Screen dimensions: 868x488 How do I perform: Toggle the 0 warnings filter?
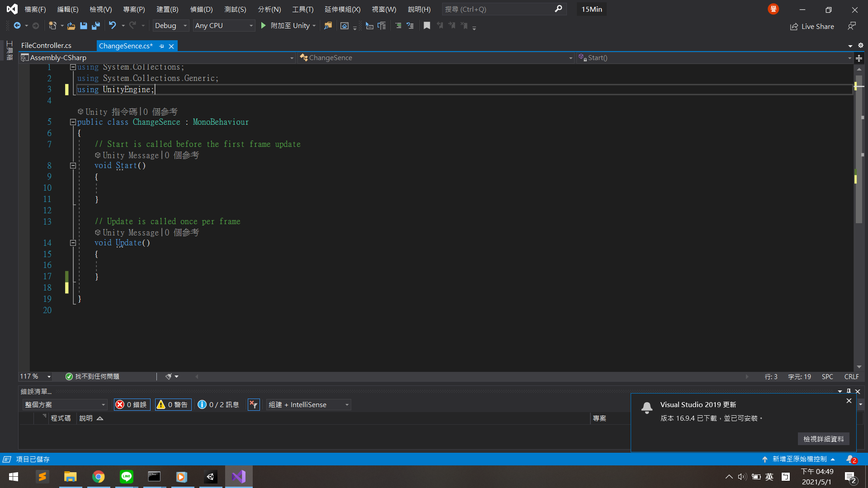tap(173, 404)
